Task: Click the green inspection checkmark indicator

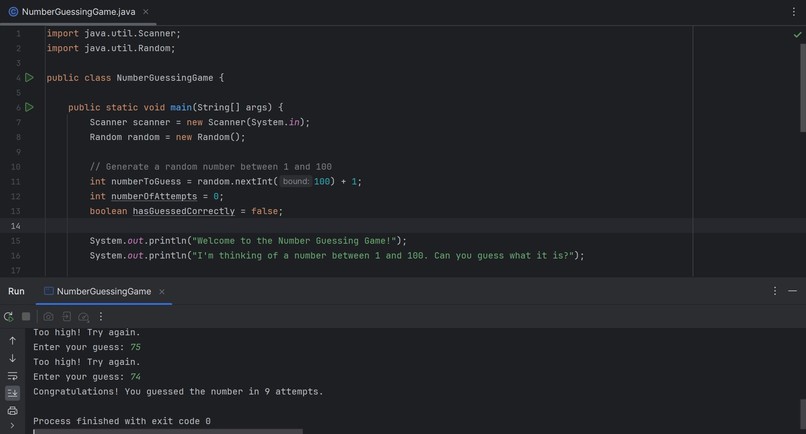Action: click(x=797, y=34)
